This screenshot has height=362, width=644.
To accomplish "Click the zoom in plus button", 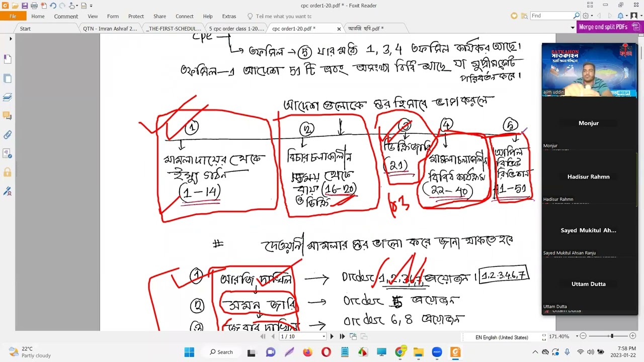I will click(x=633, y=336).
